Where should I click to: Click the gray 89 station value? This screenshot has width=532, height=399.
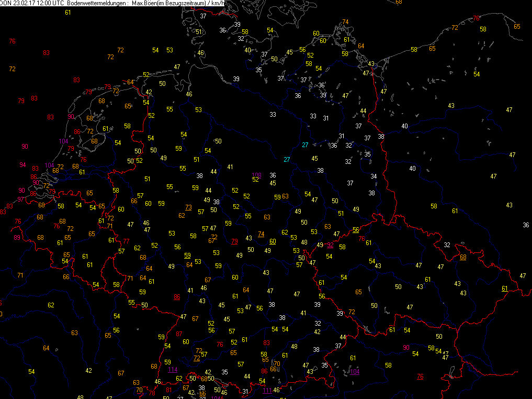click(x=17, y=238)
